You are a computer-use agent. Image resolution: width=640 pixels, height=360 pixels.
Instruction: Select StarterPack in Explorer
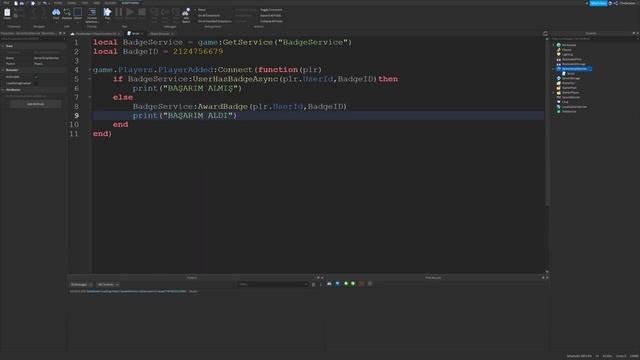tap(569, 88)
